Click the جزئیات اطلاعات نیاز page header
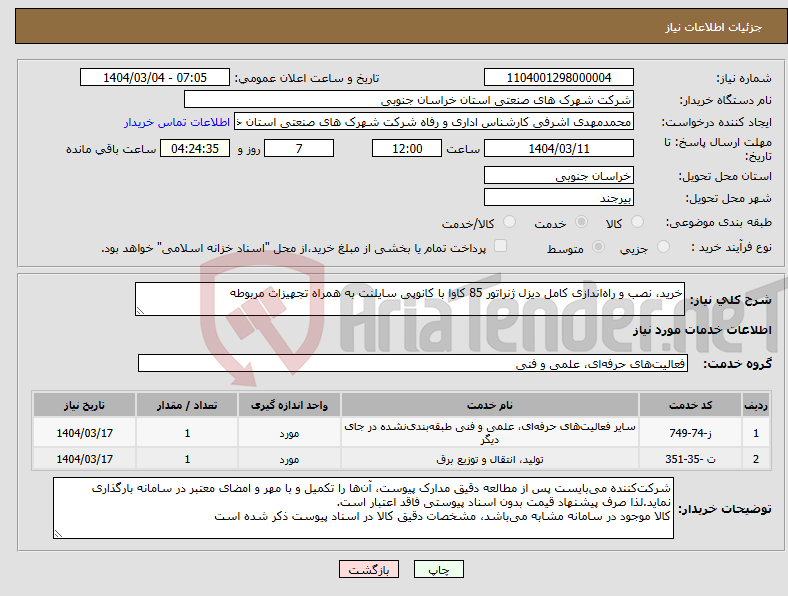 point(714,27)
